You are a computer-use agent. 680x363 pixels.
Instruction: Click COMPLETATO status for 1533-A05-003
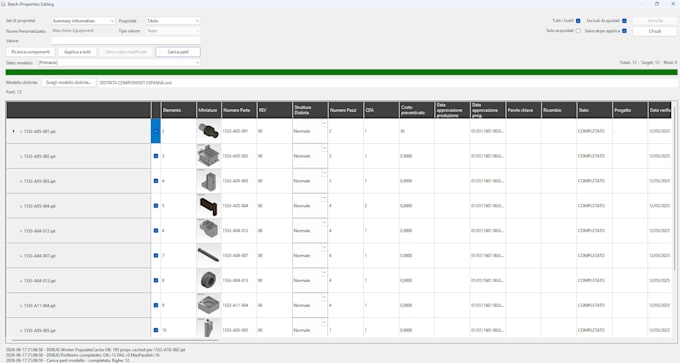[x=591, y=181]
